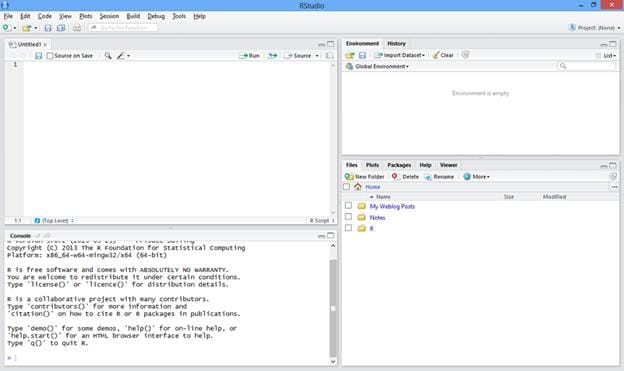Click the Clear broom button in Environment

pos(443,55)
